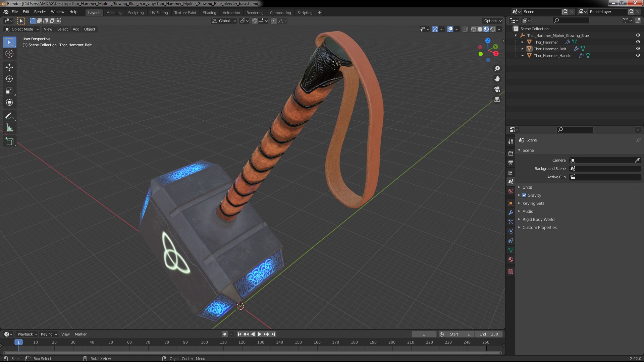Open the Render menu
The image size is (644, 362).
pyautogui.click(x=40, y=12)
